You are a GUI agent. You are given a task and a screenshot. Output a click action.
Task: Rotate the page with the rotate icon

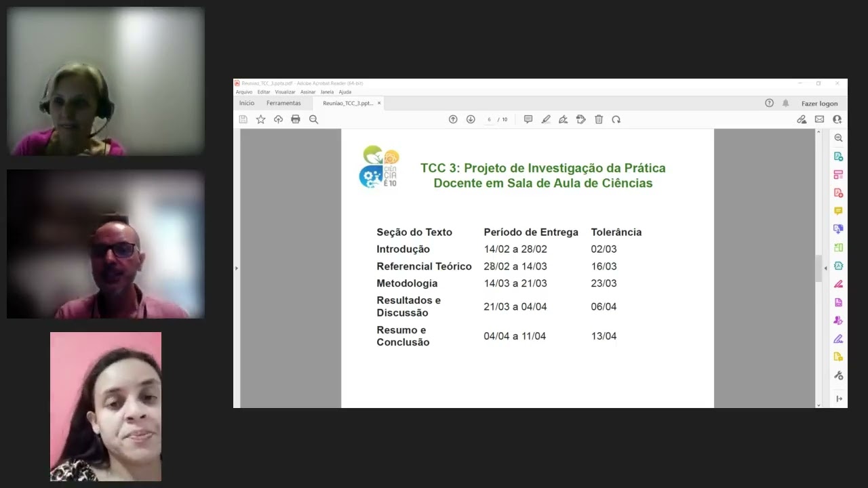coord(616,119)
